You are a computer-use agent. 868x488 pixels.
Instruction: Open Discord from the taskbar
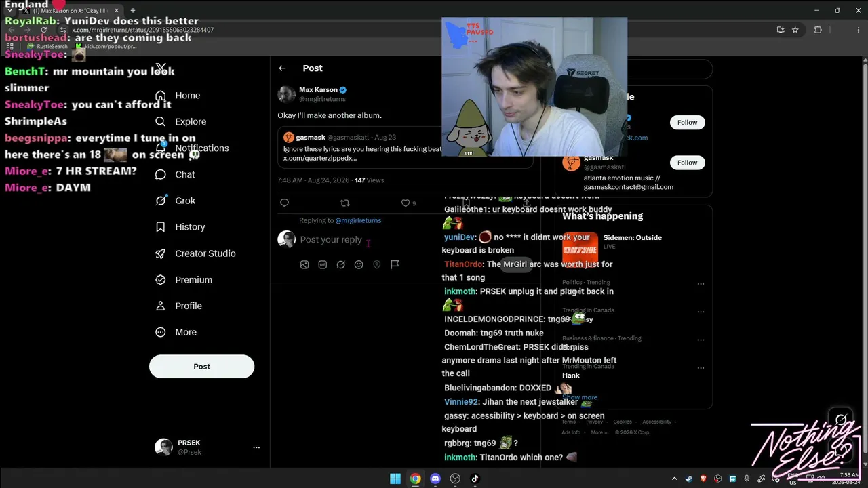coord(435,479)
